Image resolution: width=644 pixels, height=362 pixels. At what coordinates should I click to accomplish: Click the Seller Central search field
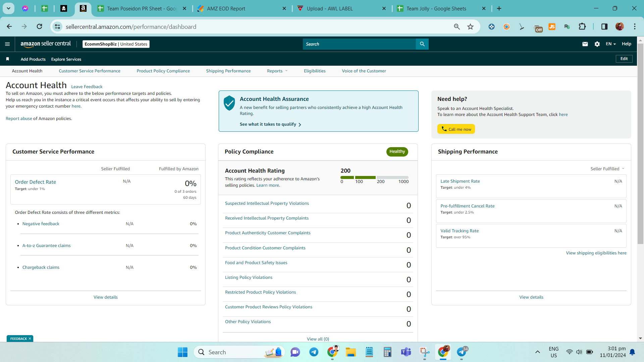pos(359,44)
